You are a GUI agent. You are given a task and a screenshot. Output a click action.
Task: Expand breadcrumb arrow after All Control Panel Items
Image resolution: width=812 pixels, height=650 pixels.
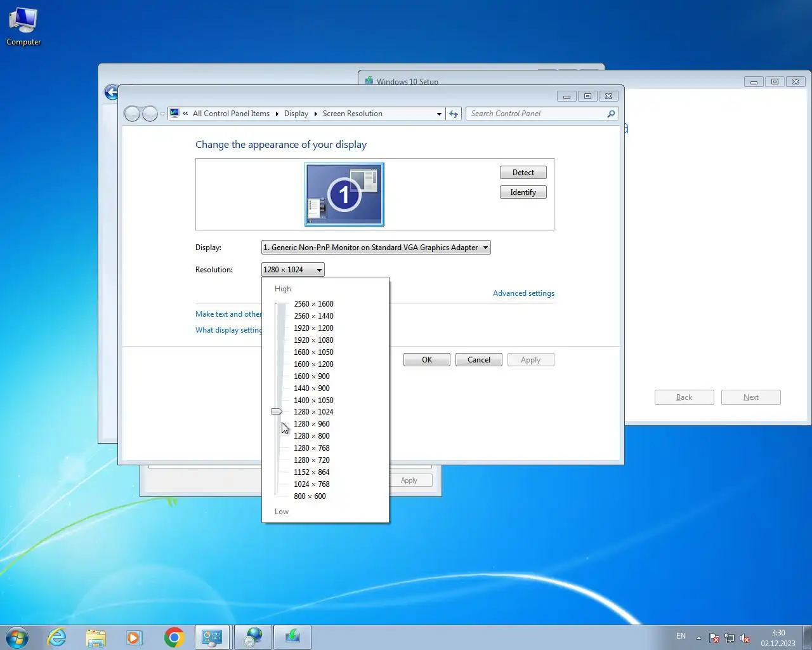(277, 114)
